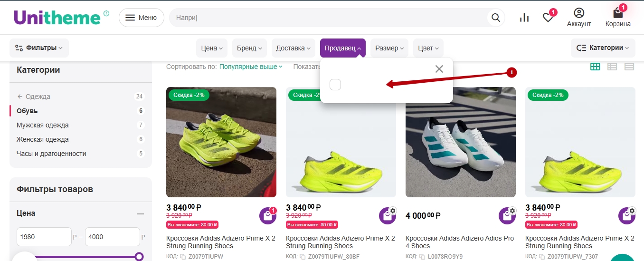Image resolution: width=644 pixels, height=261 pixels.
Task: Click Вы экономите label on first product
Action: (x=192, y=225)
